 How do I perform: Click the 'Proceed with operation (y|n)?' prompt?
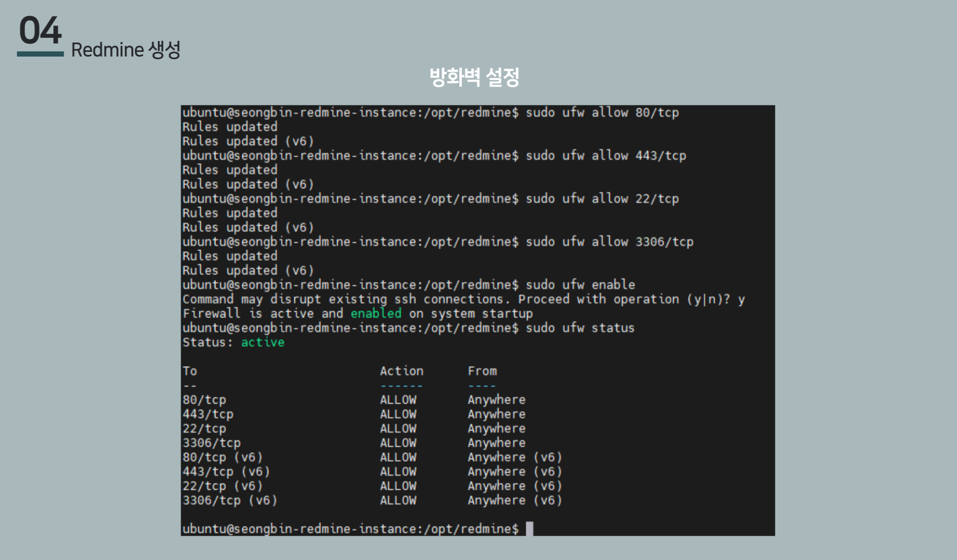pyautogui.click(x=623, y=299)
